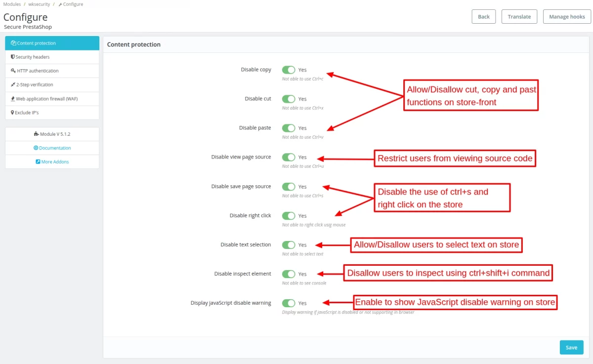
Task: Turn off the Disable copy toggle
Action: click(289, 70)
